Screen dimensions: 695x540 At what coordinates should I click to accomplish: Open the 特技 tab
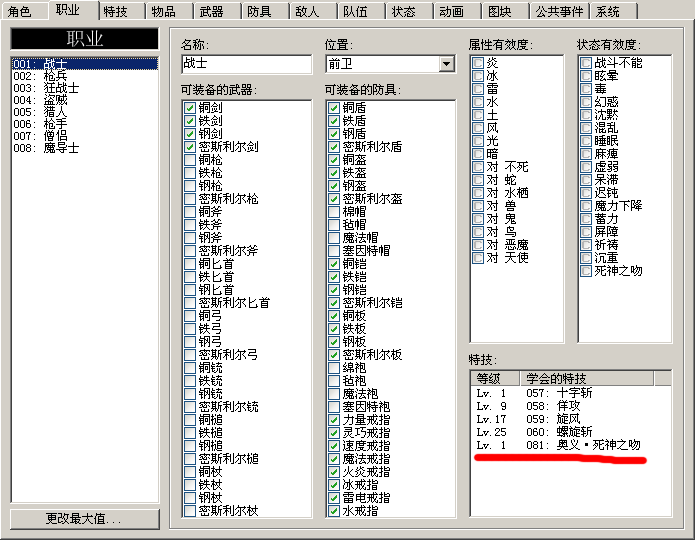[121, 11]
